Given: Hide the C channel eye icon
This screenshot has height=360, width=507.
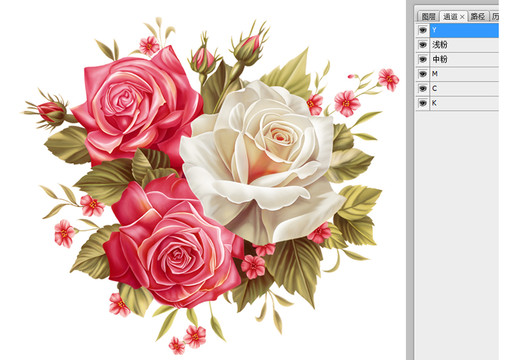Looking at the screenshot, I should pos(423,88).
